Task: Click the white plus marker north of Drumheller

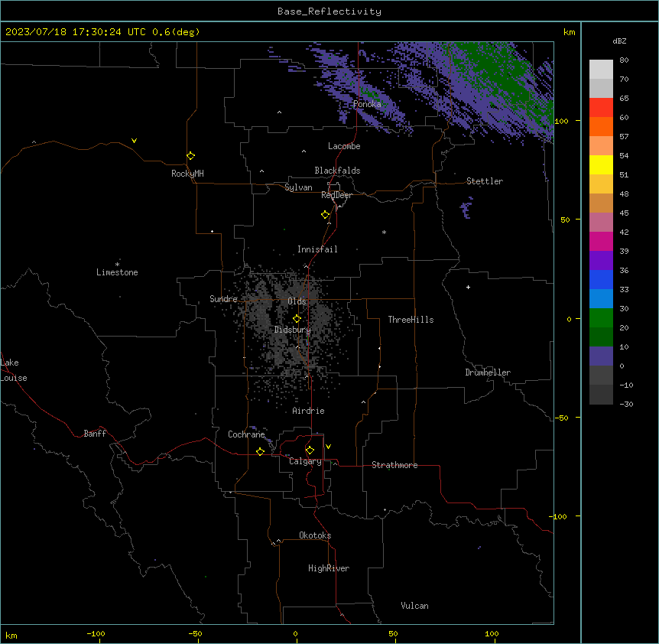Action: tap(468, 287)
